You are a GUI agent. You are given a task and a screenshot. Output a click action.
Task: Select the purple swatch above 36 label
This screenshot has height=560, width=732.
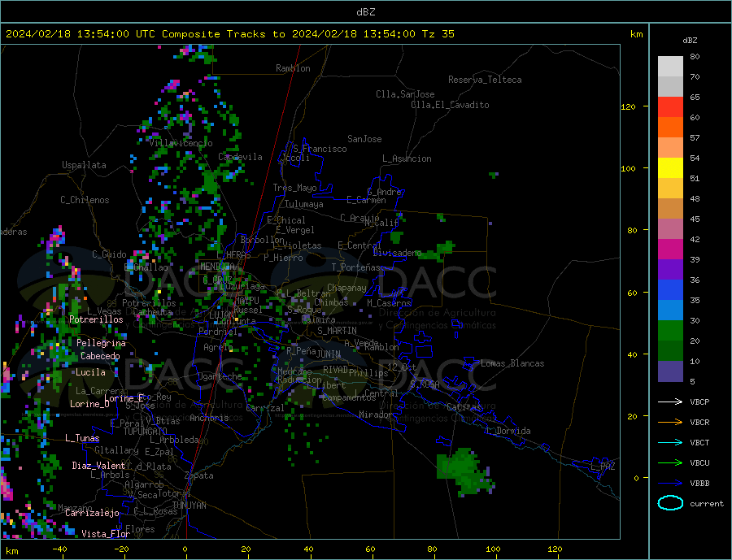[670, 270]
